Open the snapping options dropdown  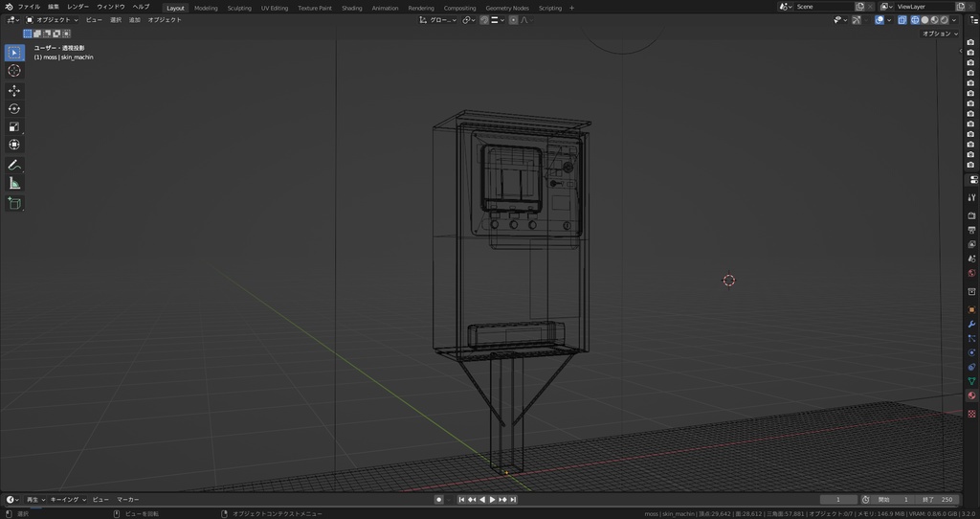[498, 20]
